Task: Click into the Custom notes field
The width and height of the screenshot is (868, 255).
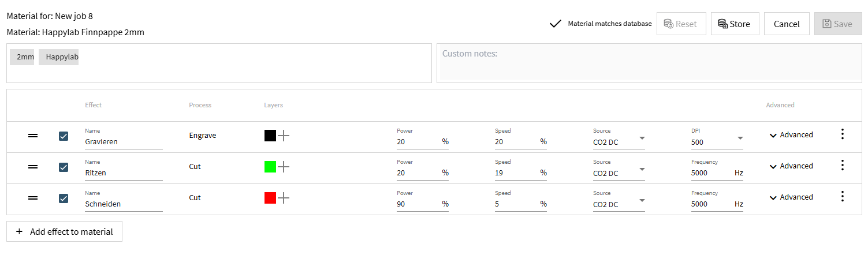Action: pos(649,63)
